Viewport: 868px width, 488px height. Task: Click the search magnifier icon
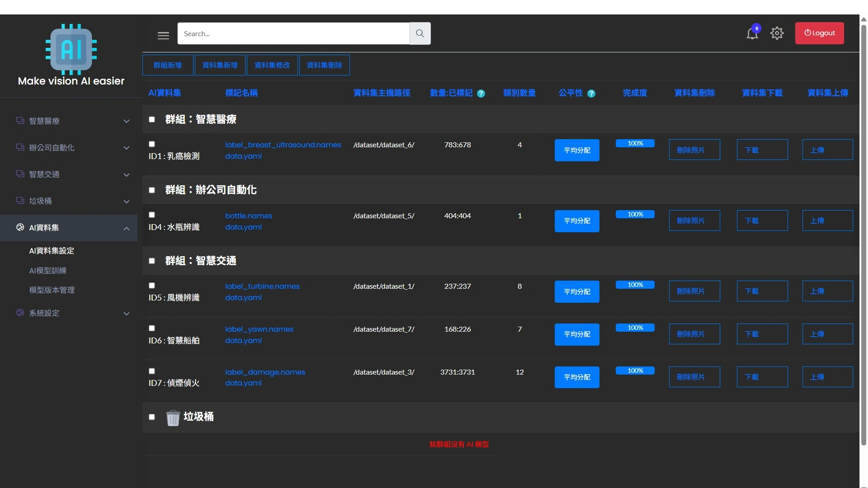click(420, 33)
